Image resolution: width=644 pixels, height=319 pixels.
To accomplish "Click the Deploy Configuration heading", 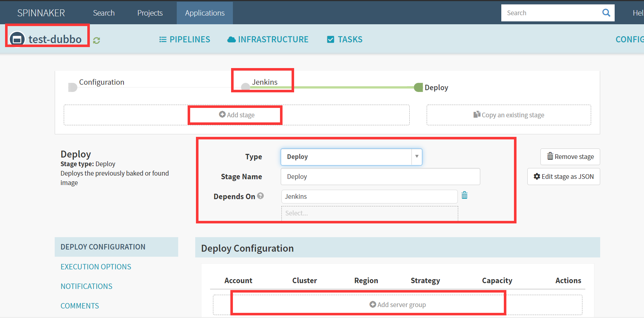I will [247, 248].
